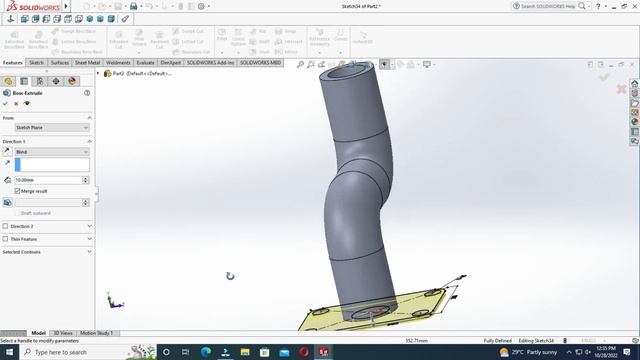
Task: Click the help search magnifier icon
Action: pyautogui.click(x=582, y=6)
